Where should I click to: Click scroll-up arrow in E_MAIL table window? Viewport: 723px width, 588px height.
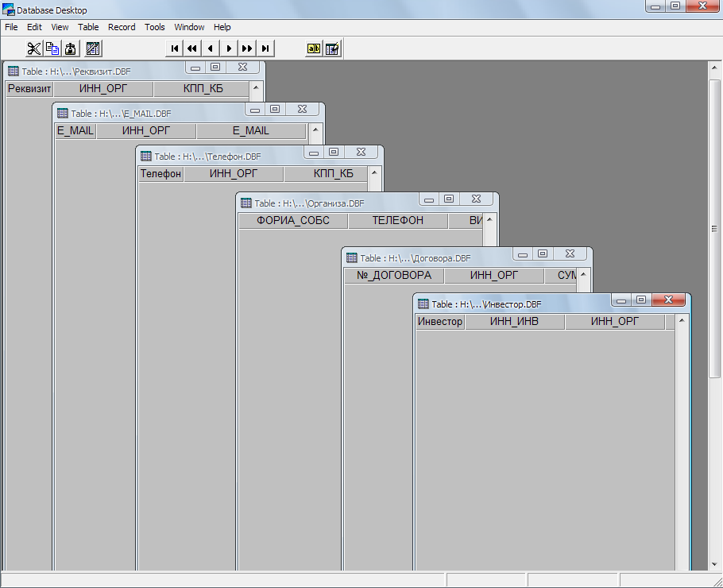point(315,130)
